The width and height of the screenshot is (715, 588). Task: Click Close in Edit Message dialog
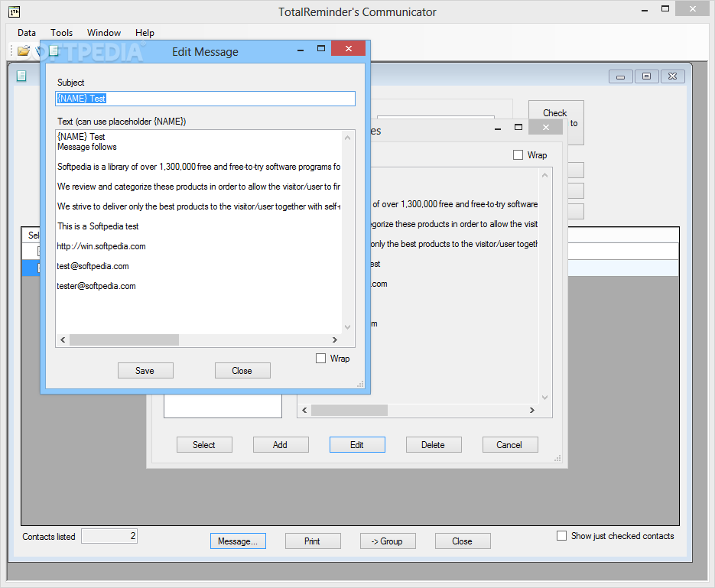click(x=242, y=371)
